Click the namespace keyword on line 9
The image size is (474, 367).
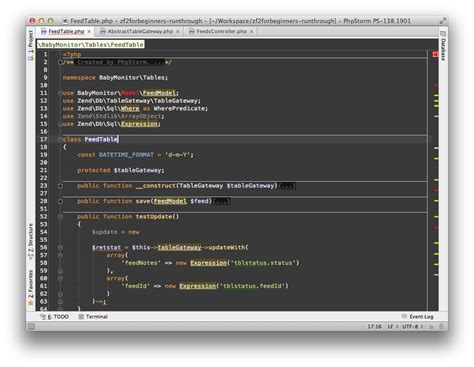tap(79, 78)
